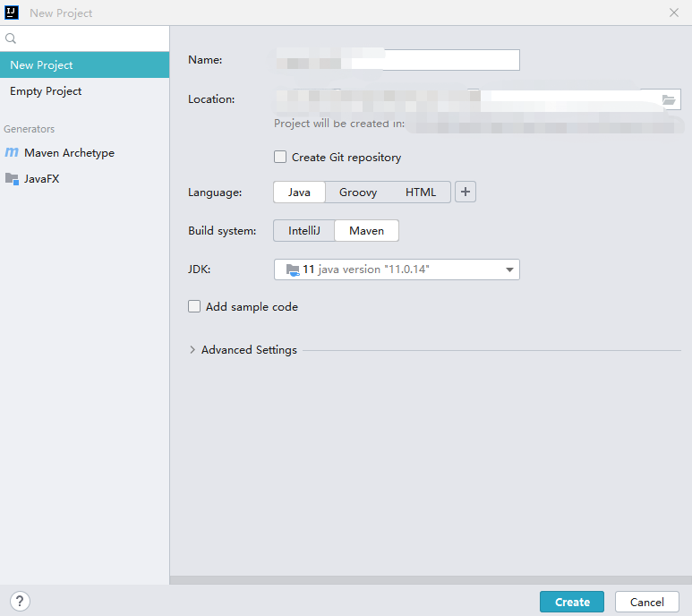This screenshot has height=616, width=692.
Task: Add another language with plus button
Action: click(x=466, y=192)
